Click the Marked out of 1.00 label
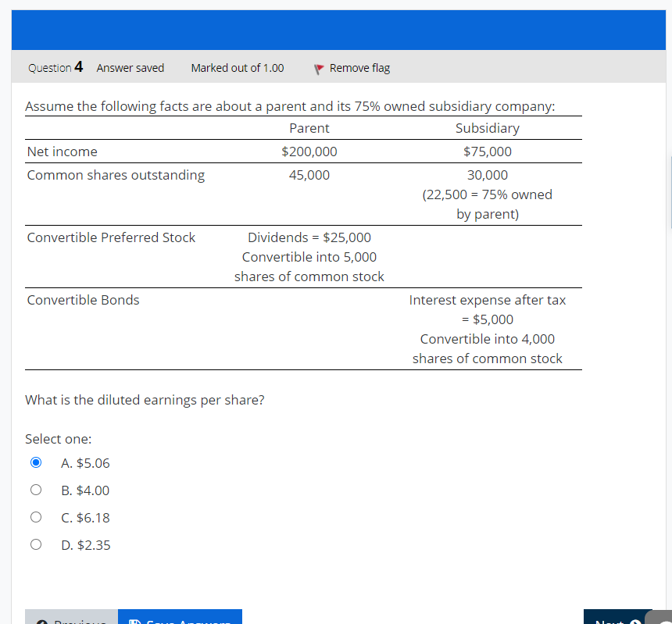This screenshot has width=672, height=624. pyautogui.click(x=237, y=68)
